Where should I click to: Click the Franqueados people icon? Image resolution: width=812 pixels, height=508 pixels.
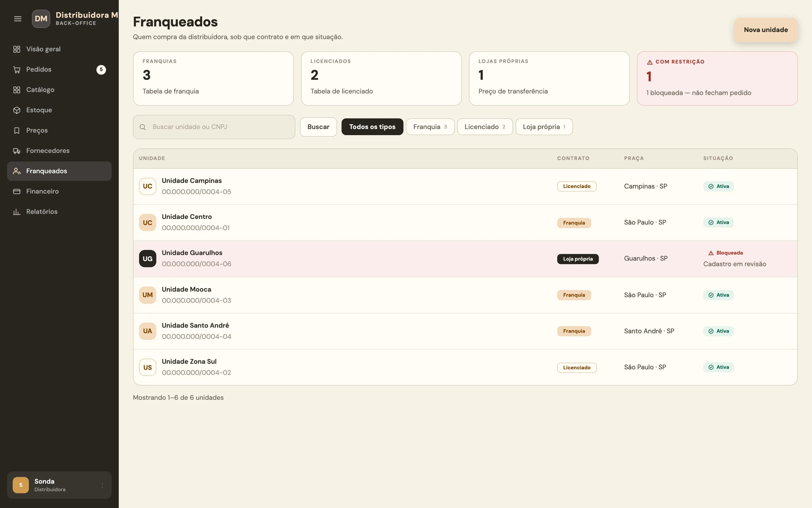[x=17, y=171]
